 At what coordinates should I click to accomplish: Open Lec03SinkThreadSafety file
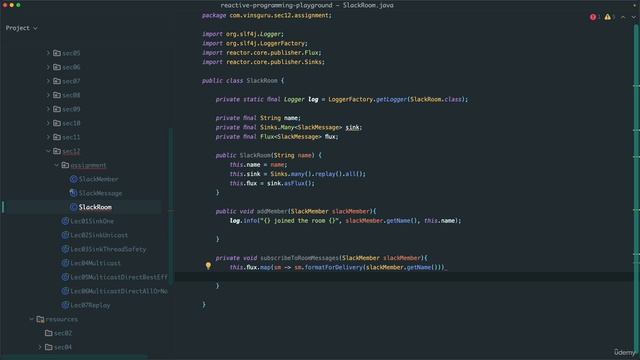click(x=108, y=249)
